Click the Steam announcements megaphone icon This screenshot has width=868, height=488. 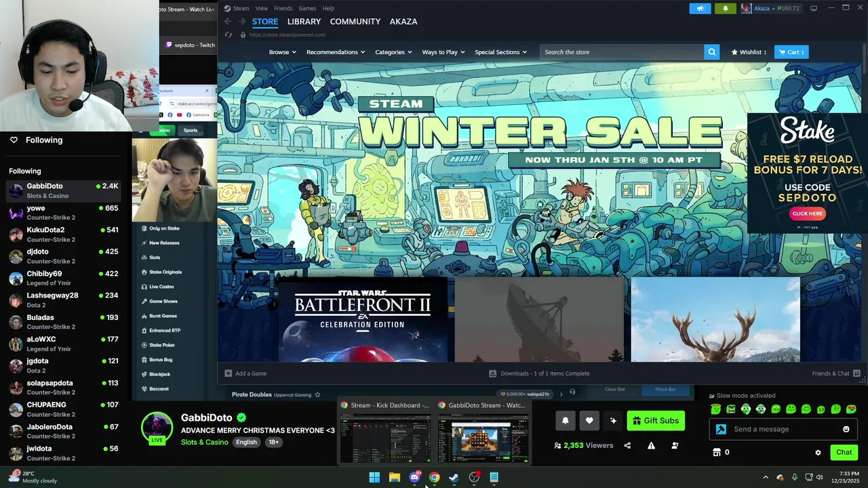(x=700, y=8)
